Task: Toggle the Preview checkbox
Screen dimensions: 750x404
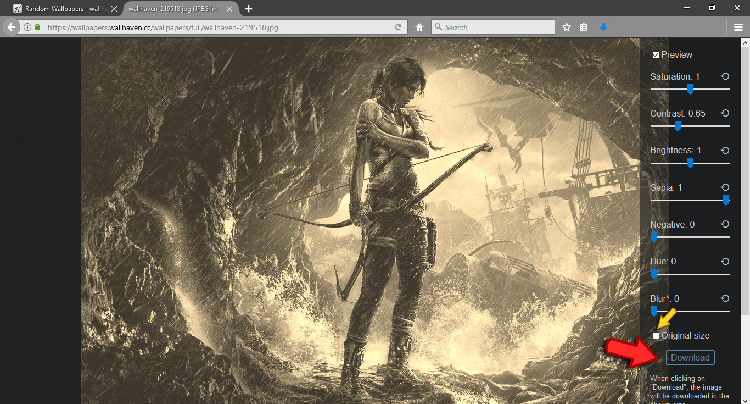Action: click(656, 55)
